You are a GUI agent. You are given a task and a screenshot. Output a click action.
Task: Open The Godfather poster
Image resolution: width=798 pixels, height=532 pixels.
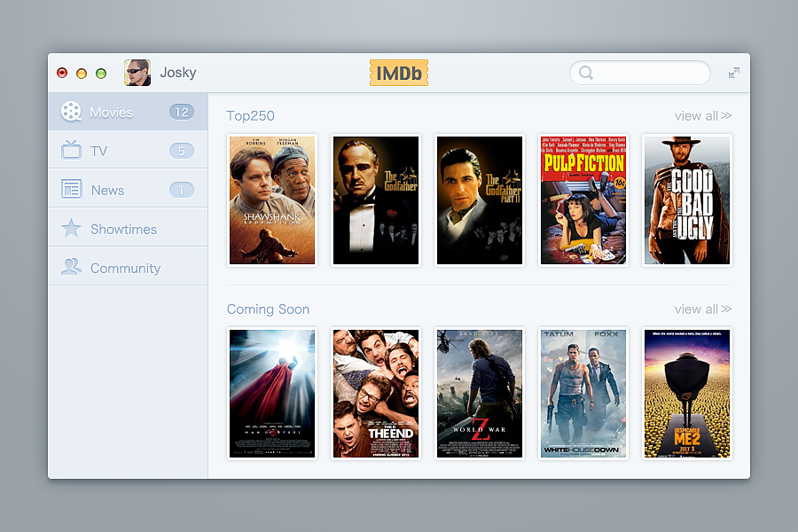click(x=376, y=200)
